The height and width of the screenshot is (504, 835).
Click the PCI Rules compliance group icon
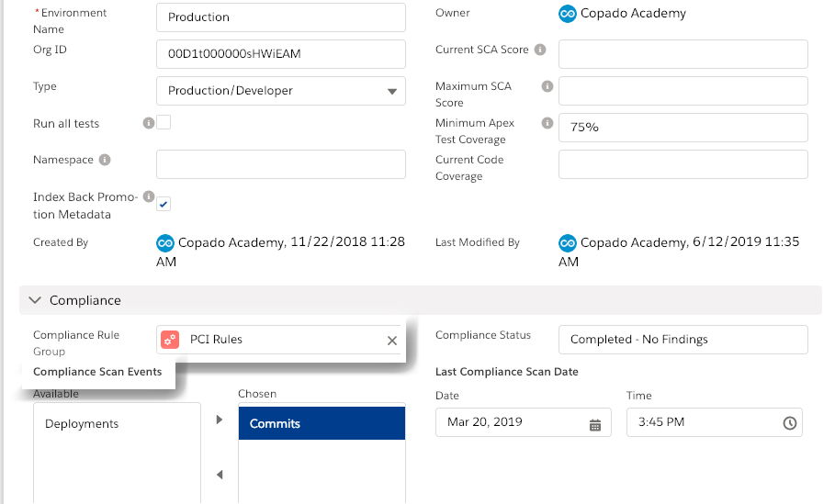click(170, 340)
